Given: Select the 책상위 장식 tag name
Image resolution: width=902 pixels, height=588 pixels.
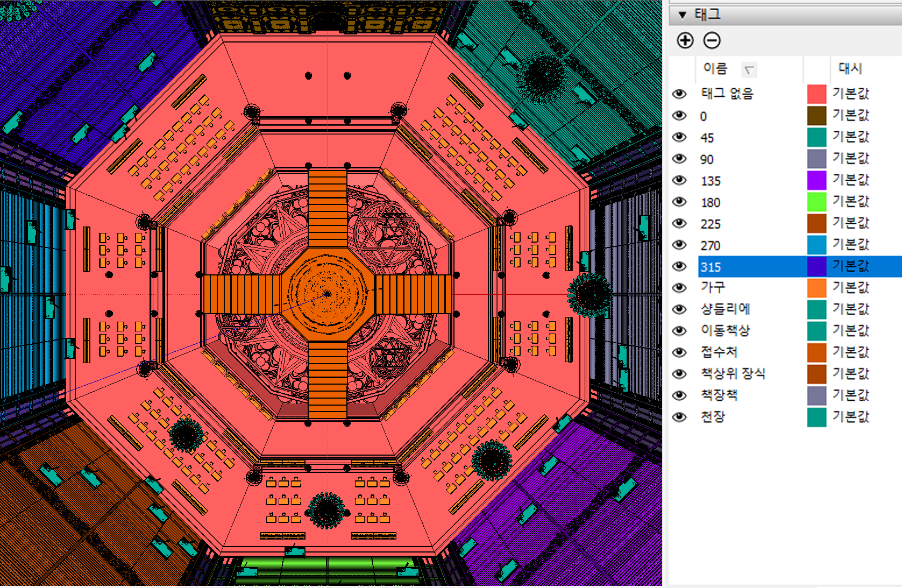Looking at the screenshot, I should 733,374.
